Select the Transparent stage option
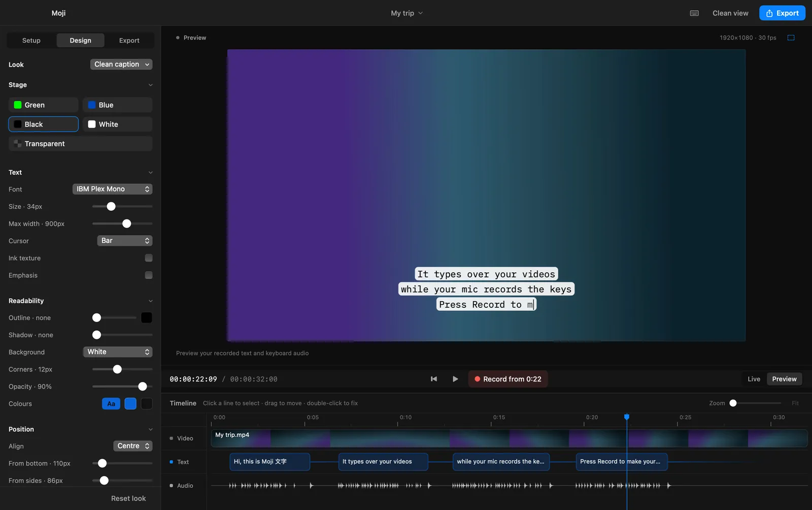Image resolution: width=812 pixels, height=510 pixels. tap(81, 144)
